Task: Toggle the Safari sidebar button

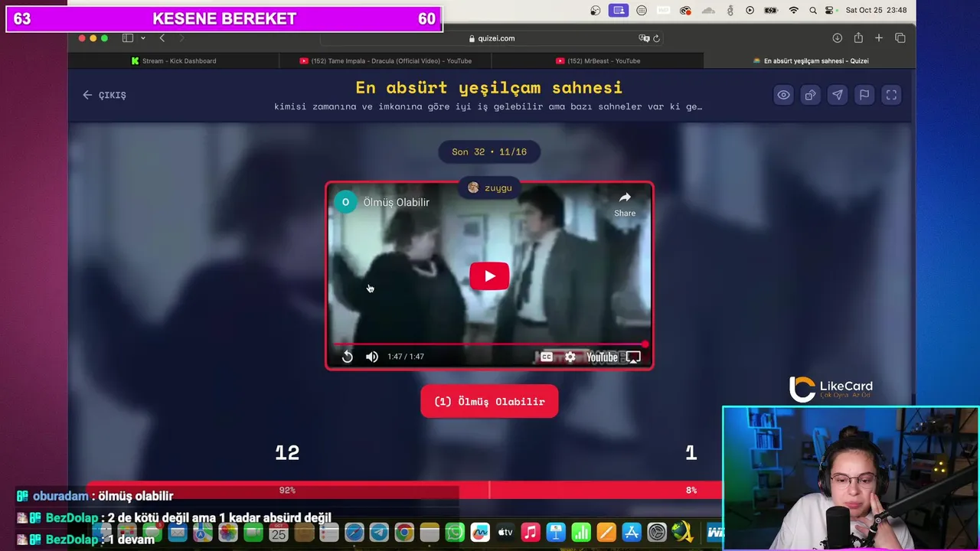Action: point(128,38)
